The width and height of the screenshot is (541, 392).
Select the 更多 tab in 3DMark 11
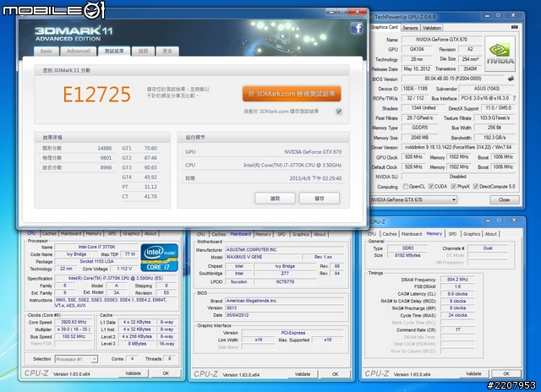(x=167, y=51)
